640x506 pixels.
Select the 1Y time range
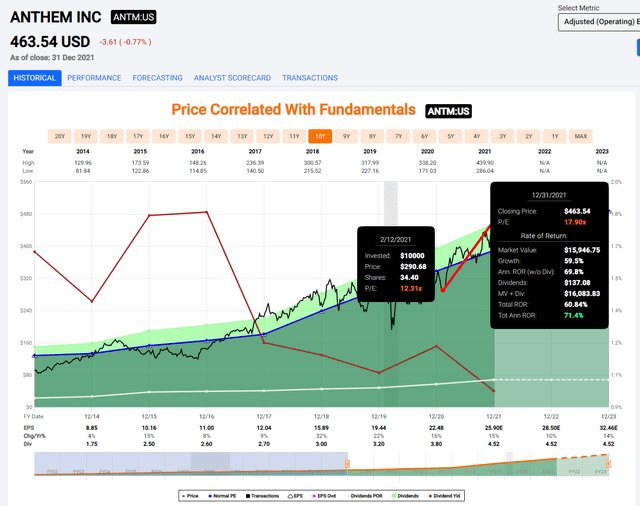point(555,136)
